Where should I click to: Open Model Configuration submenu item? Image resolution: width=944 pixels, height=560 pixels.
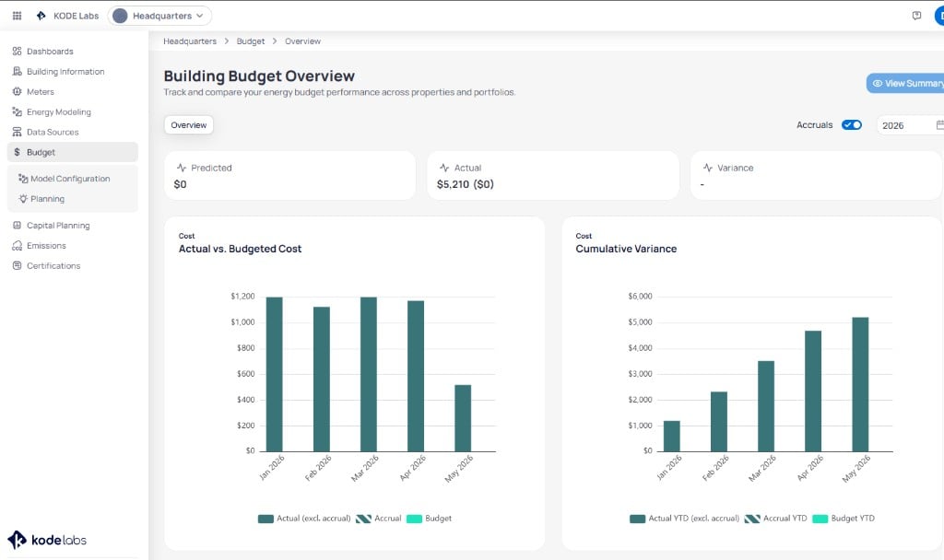coord(65,179)
